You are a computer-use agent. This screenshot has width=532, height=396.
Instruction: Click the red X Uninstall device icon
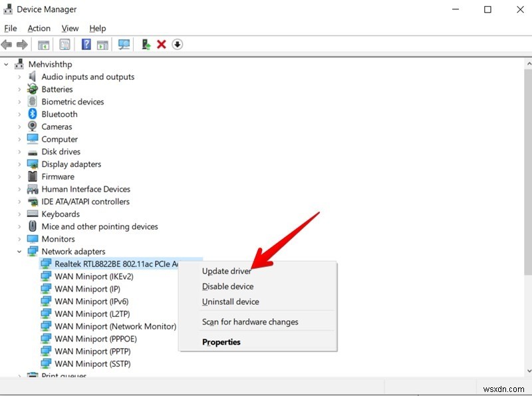pos(160,44)
